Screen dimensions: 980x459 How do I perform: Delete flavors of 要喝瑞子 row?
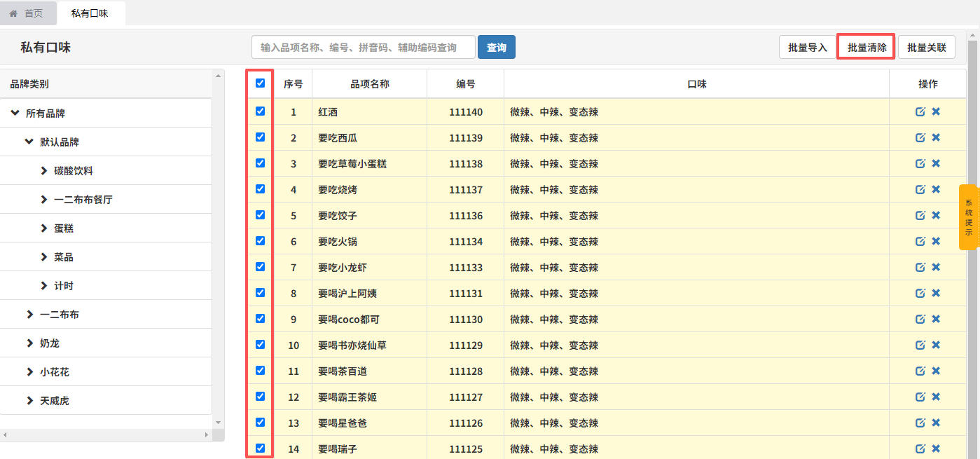[936, 448]
